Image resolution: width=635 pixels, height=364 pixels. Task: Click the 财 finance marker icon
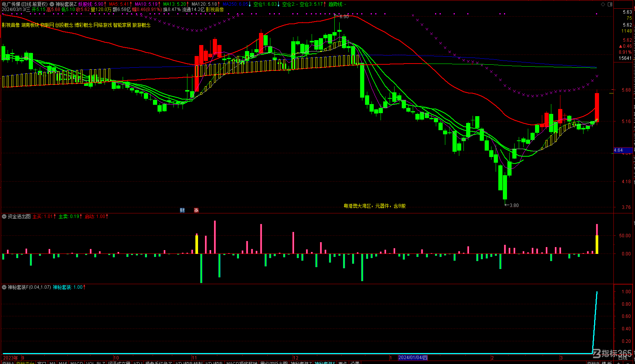click(x=183, y=210)
